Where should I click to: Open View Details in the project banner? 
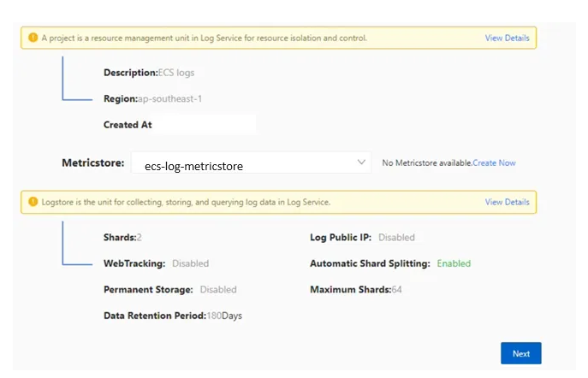pos(507,38)
